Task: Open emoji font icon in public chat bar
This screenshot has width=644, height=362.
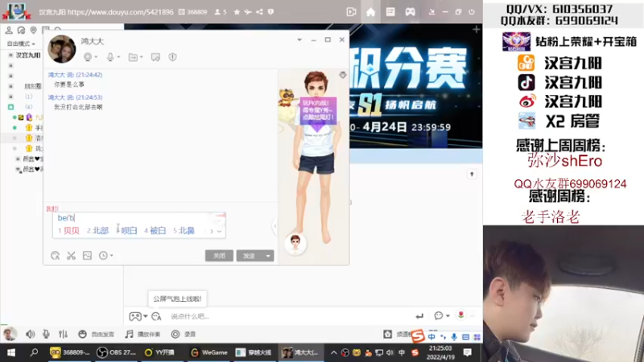Action: coord(156,316)
